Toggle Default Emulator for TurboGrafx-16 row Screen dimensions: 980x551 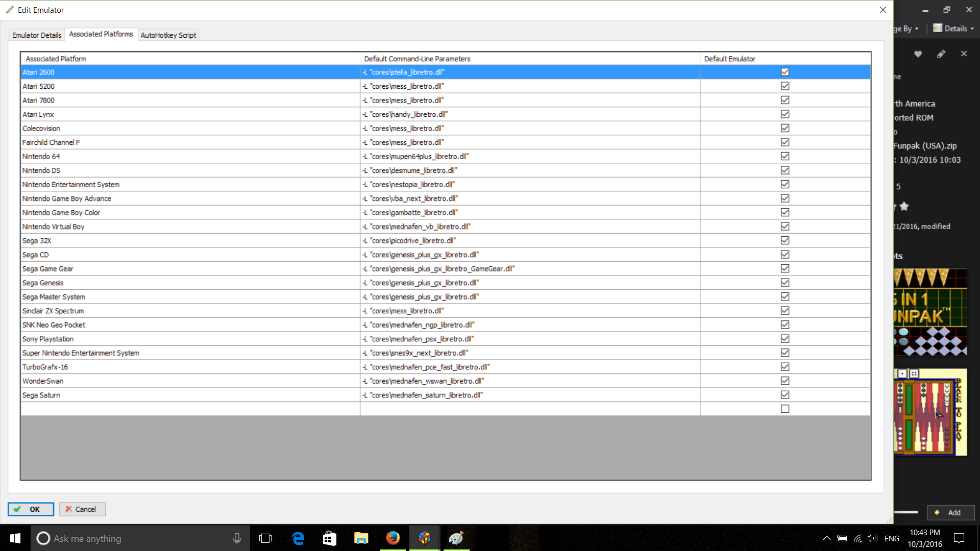tap(785, 367)
